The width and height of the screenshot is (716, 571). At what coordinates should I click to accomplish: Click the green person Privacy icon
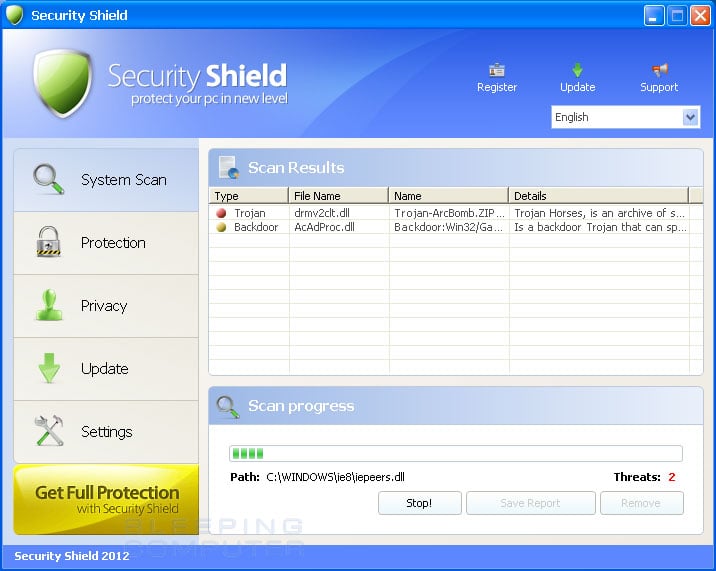click(49, 305)
